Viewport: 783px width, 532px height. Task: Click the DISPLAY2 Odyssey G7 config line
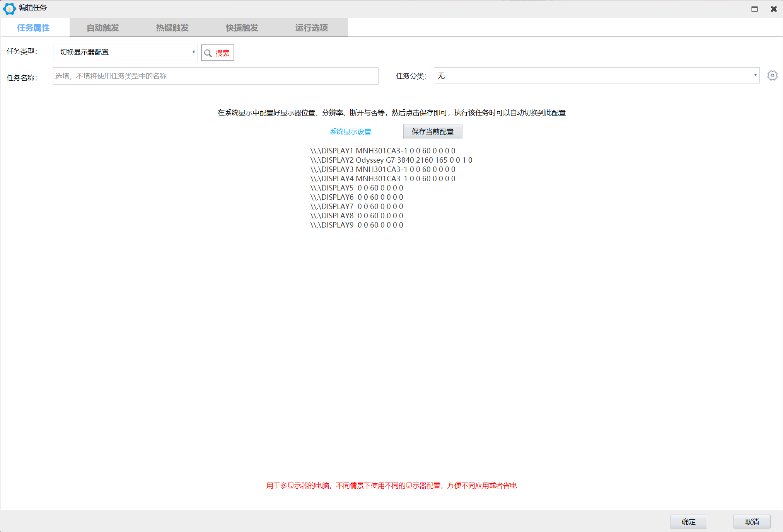point(391,160)
